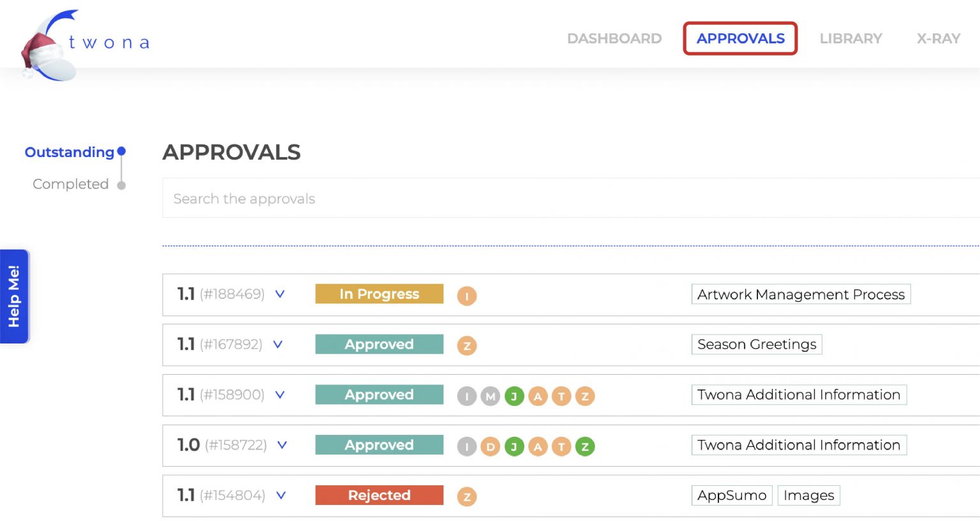Open the DASHBOARD tab

pos(614,38)
